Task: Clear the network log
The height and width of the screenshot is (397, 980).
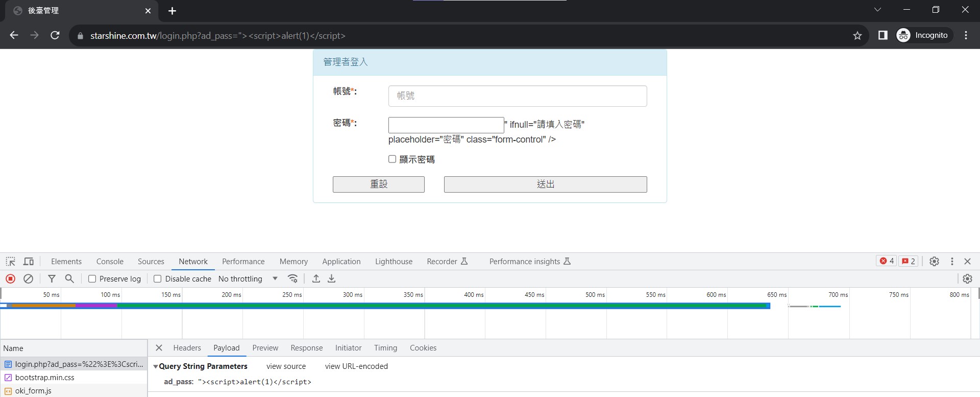Action: [29, 278]
